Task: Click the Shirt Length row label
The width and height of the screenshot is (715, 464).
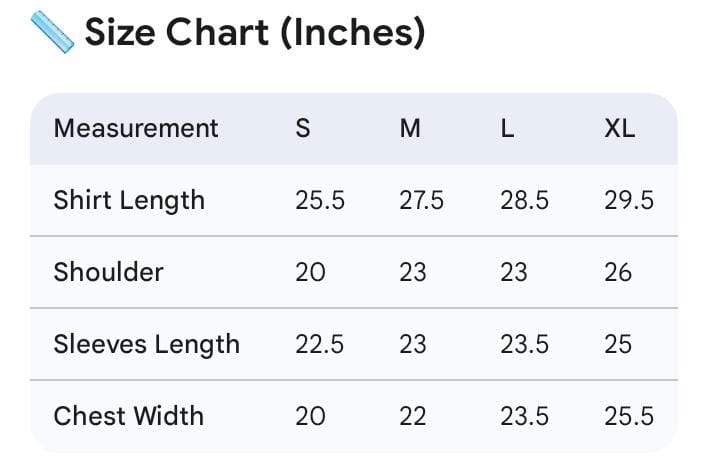Action: click(x=129, y=201)
